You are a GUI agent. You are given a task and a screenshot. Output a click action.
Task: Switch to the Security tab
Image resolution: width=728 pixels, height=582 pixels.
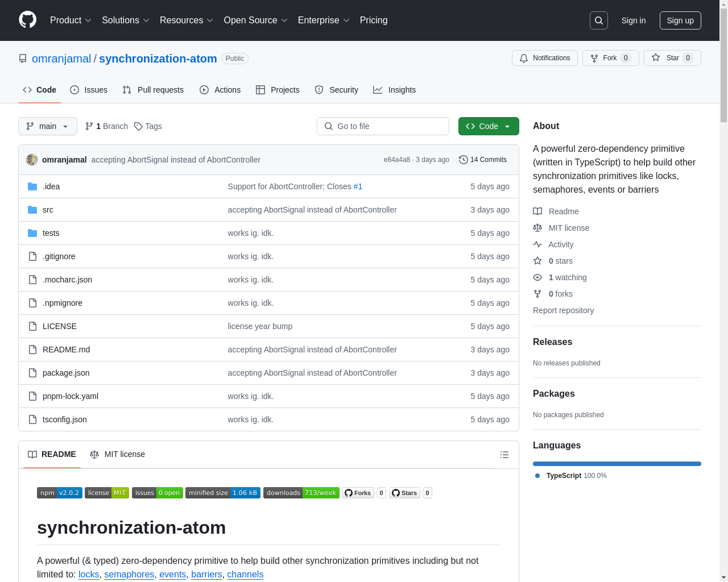(x=337, y=90)
